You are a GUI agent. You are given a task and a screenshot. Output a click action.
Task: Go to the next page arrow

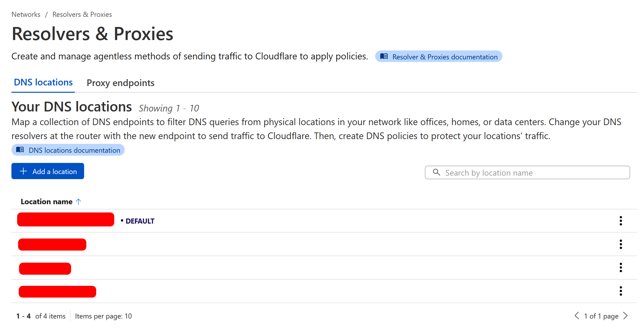click(626, 316)
